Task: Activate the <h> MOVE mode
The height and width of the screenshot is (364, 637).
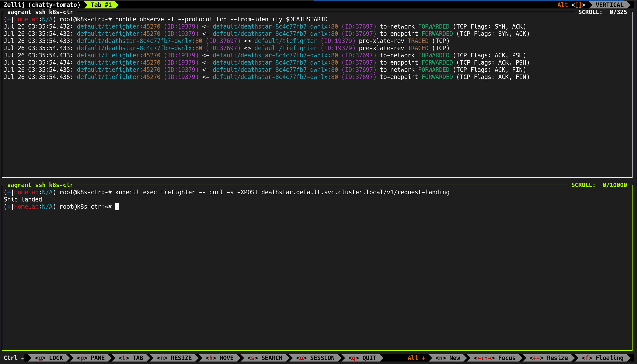Action: 220,358
